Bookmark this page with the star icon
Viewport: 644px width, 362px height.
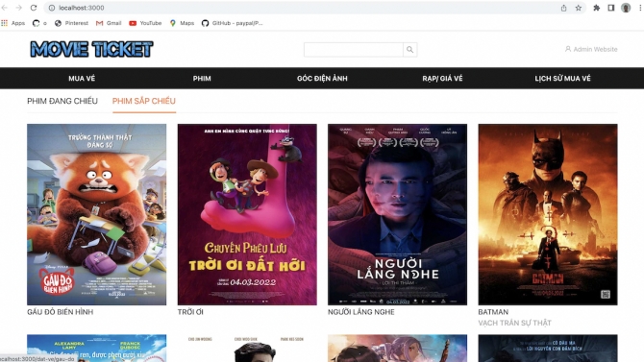579,8
